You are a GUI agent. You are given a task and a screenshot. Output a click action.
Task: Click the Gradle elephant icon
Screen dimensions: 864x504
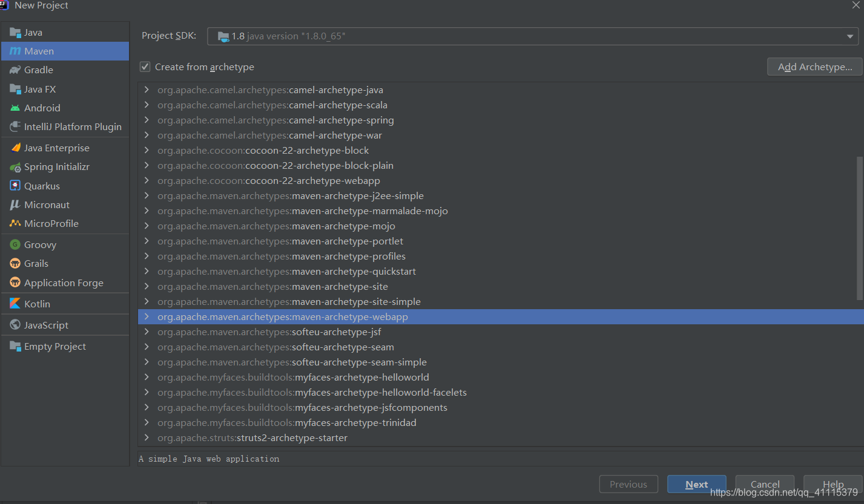pyautogui.click(x=15, y=70)
